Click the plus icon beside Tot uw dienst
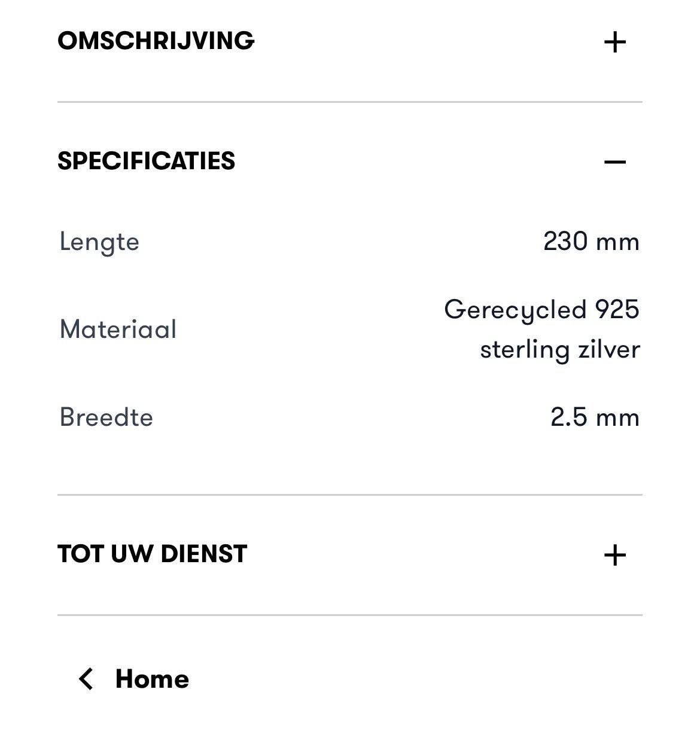The width and height of the screenshot is (700, 735). tap(614, 556)
